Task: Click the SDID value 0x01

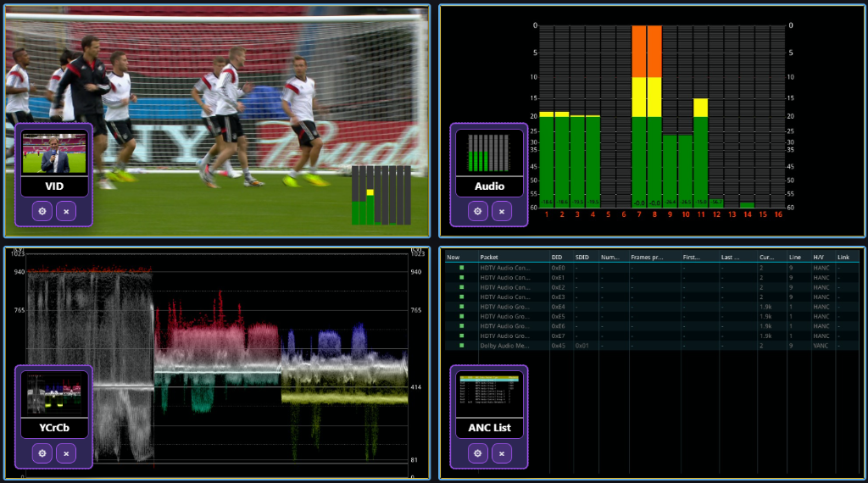Action: point(581,346)
